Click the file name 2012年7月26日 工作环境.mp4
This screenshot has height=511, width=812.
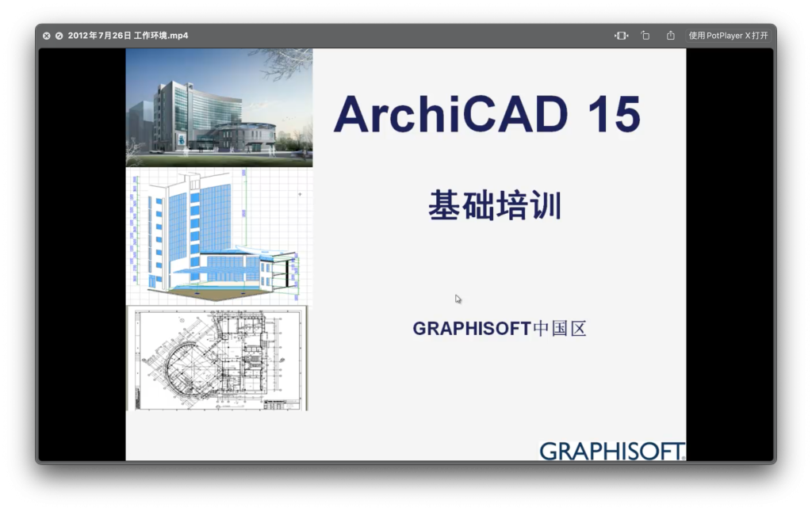point(128,36)
